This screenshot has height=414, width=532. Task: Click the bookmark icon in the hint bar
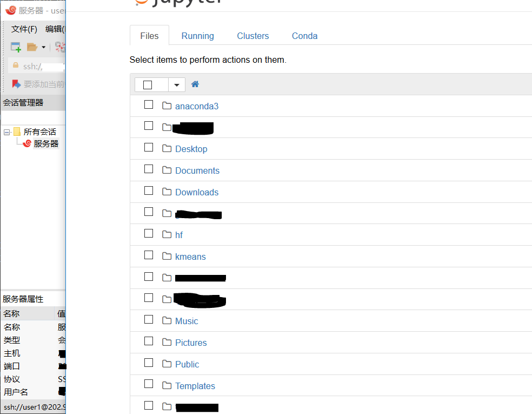[16, 84]
